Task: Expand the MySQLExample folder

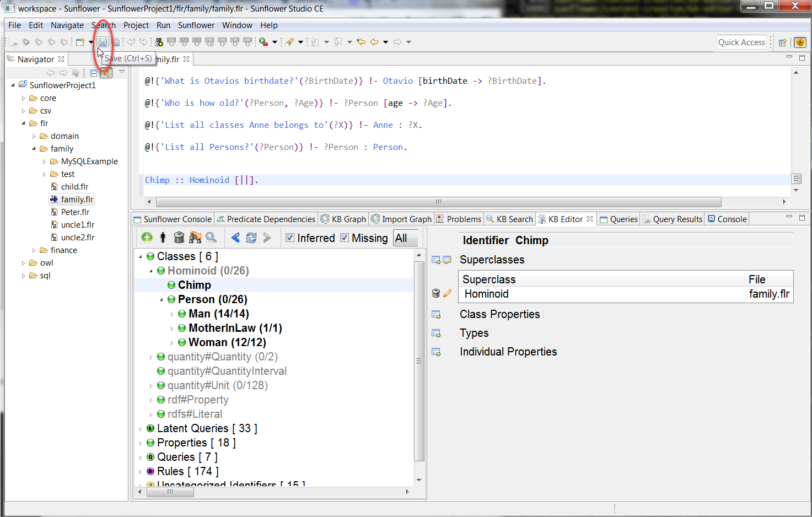Action: tap(44, 161)
